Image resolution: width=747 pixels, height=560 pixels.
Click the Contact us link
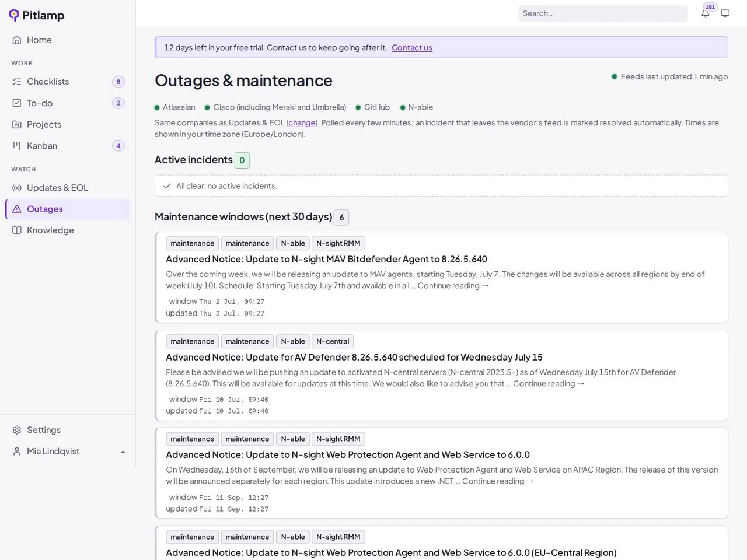[412, 48]
